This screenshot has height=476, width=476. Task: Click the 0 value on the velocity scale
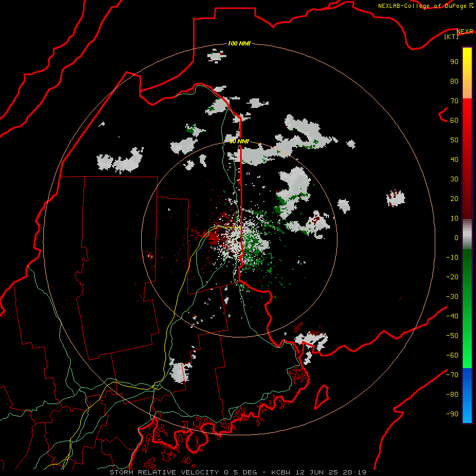click(456, 238)
